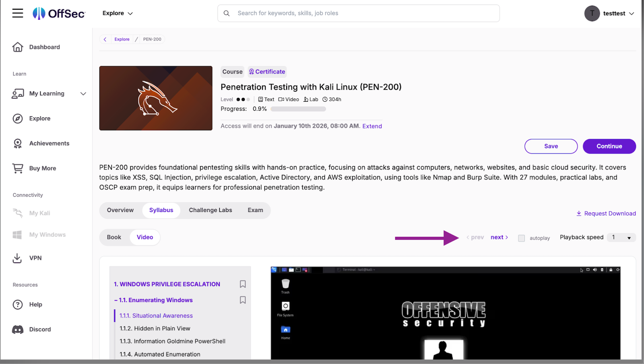Click the VPN sidebar label
644x364 pixels.
tap(35, 258)
